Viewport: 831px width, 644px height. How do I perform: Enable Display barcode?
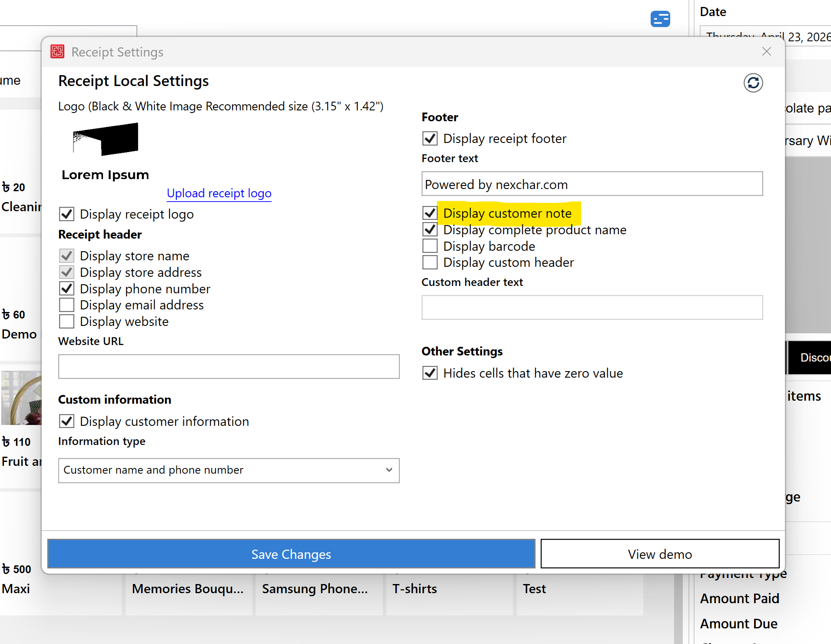click(x=430, y=246)
